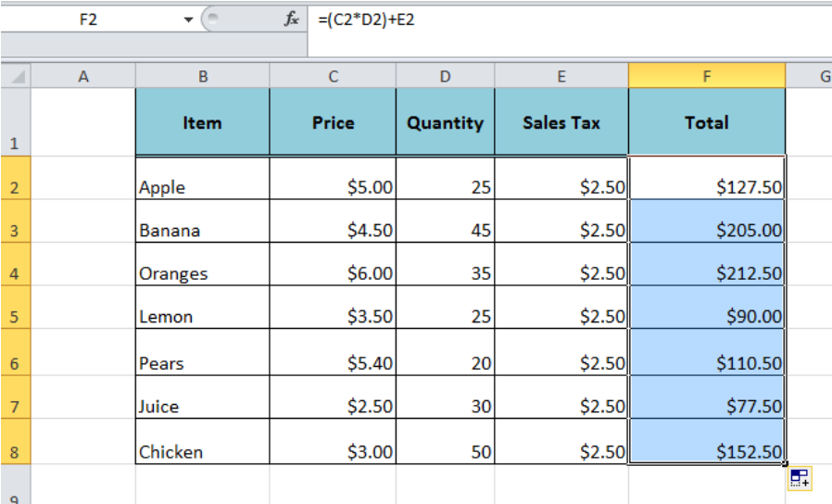Select column A header

[83, 77]
